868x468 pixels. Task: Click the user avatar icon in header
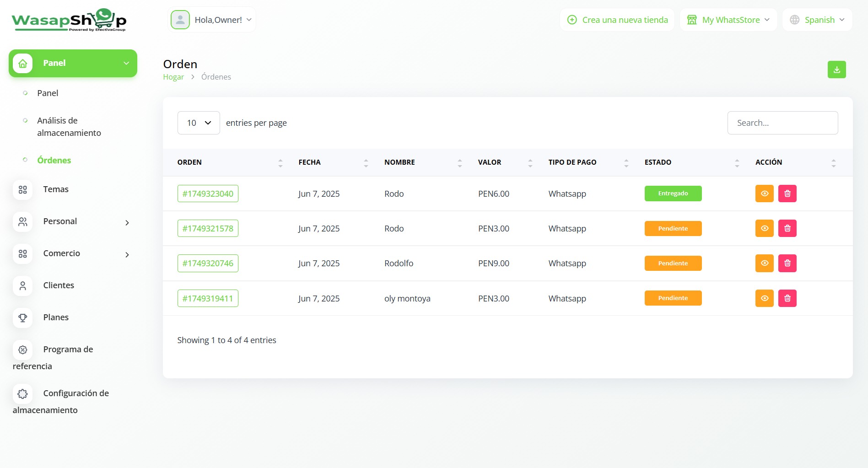[180, 20]
